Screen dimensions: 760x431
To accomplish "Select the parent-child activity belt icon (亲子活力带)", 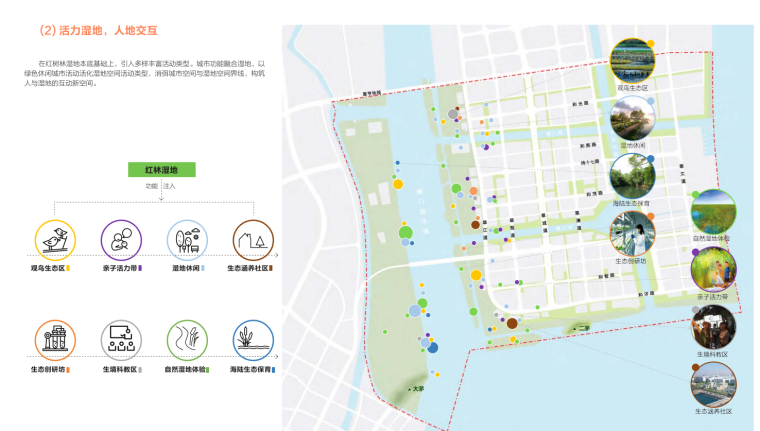I will [x=120, y=240].
